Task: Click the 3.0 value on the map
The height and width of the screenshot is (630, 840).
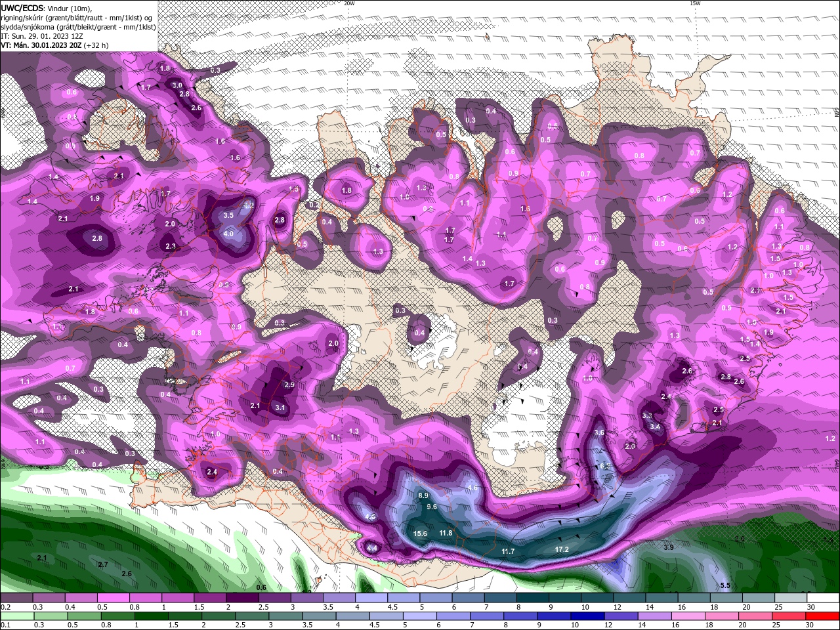Action: click(177, 85)
